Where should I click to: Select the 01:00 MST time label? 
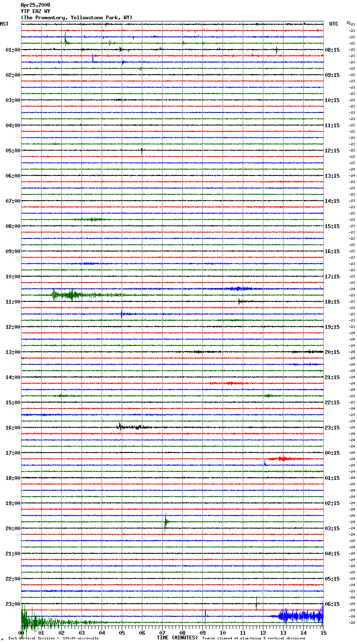tap(13, 50)
